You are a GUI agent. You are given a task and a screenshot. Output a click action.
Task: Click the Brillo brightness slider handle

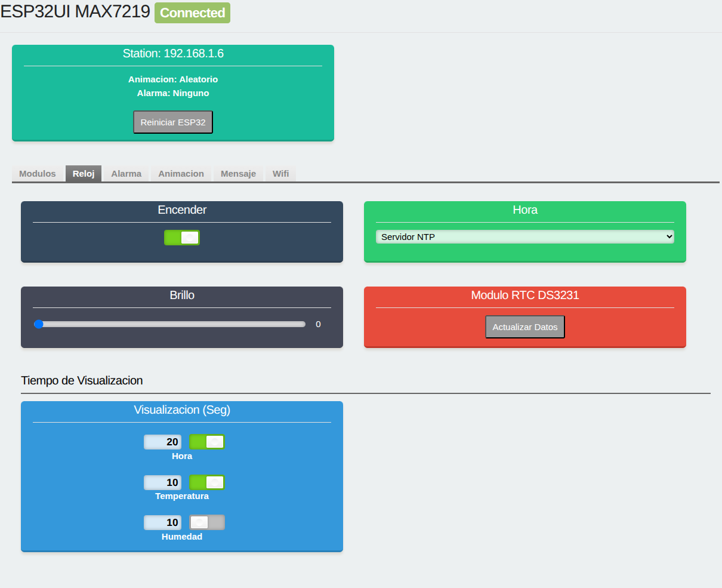[x=39, y=324]
